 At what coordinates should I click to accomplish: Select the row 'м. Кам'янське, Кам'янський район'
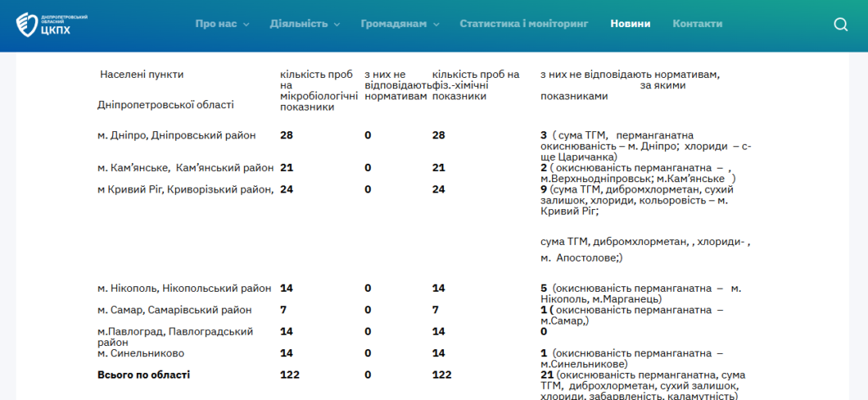click(x=185, y=168)
